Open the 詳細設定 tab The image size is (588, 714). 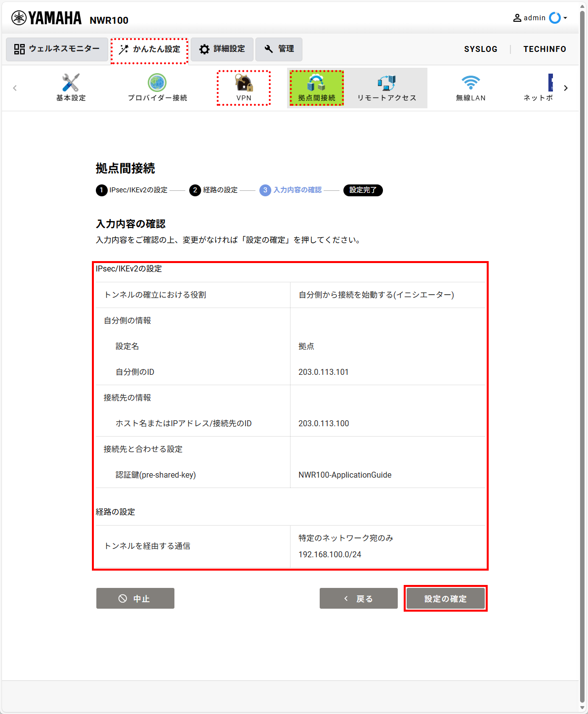click(x=222, y=49)
